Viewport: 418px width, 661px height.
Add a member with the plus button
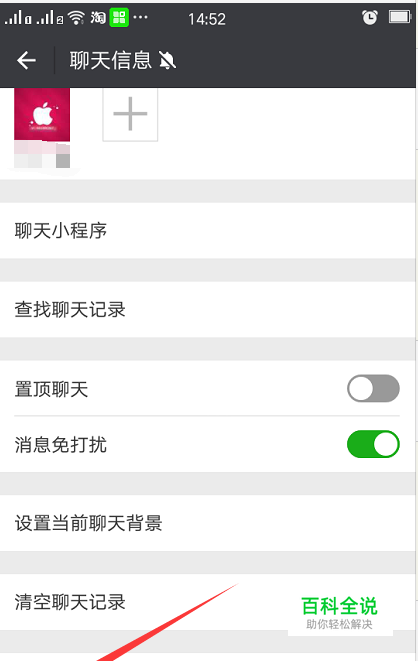[x=130, y=114]
